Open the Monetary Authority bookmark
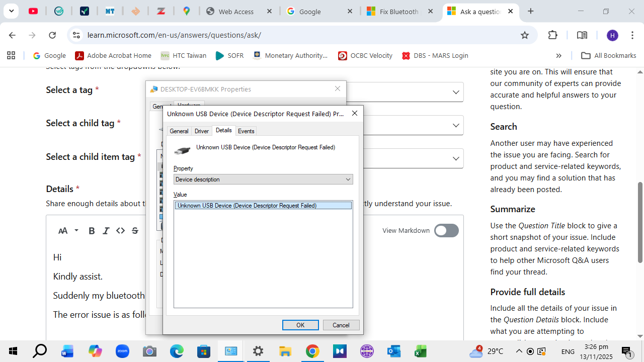Image resolution: width=644 pixels, height=362 pixels. 291,56
